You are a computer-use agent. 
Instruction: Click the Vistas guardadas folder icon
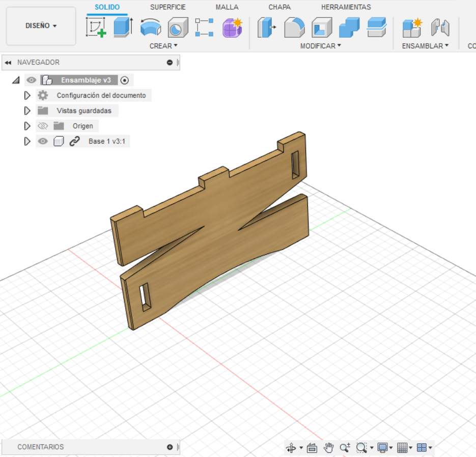click(x=43, y=111)
